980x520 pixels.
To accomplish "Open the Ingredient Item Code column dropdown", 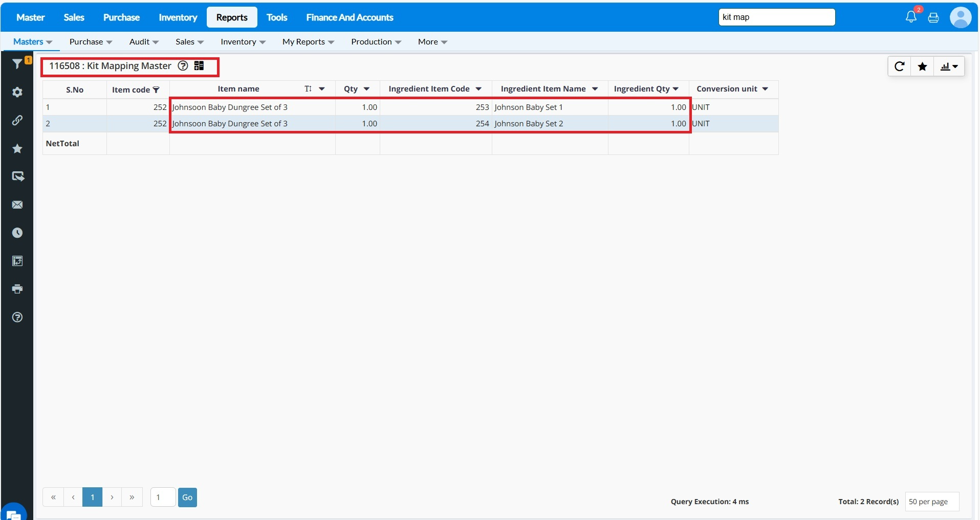I will pos(478,89).
